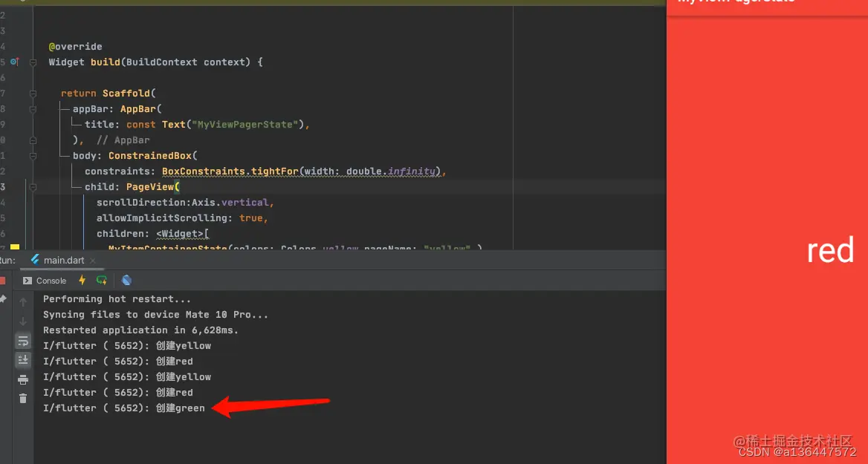Click allowImplicitScrolling: true line
868x464 pixels.
click(182, 218)
